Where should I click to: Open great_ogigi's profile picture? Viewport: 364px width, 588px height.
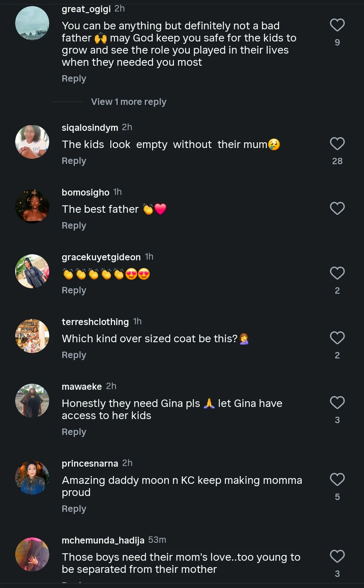(x=32, y=23)
